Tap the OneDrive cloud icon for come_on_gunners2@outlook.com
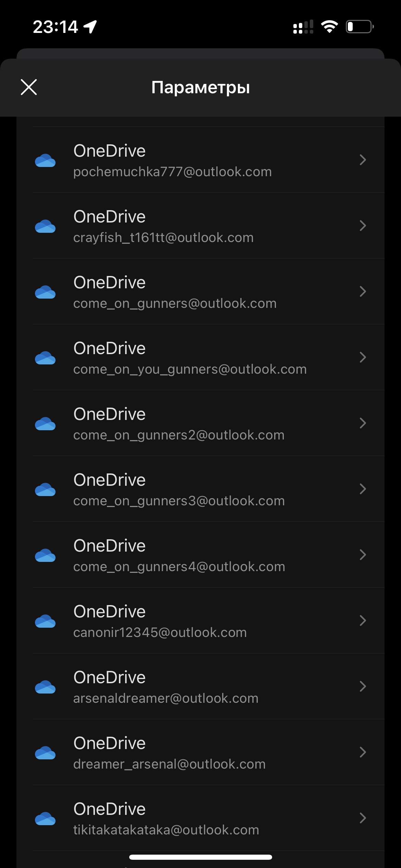401x868 pixels. point(45,423)
